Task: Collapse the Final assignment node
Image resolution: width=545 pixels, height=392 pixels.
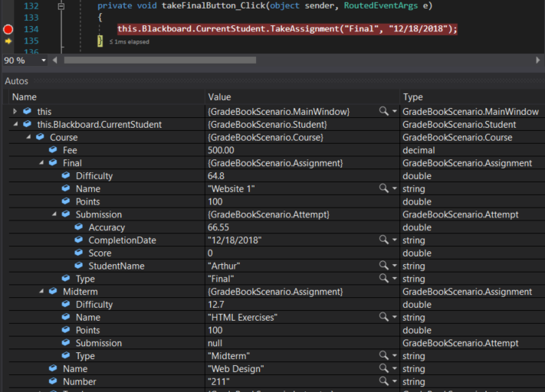Action: coord(41,162)
